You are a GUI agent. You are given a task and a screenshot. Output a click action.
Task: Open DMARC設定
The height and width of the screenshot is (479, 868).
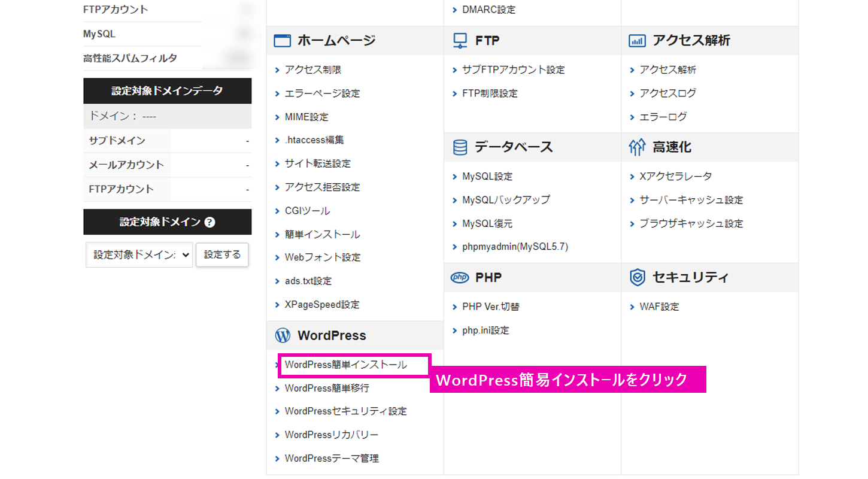coord(488,10)
